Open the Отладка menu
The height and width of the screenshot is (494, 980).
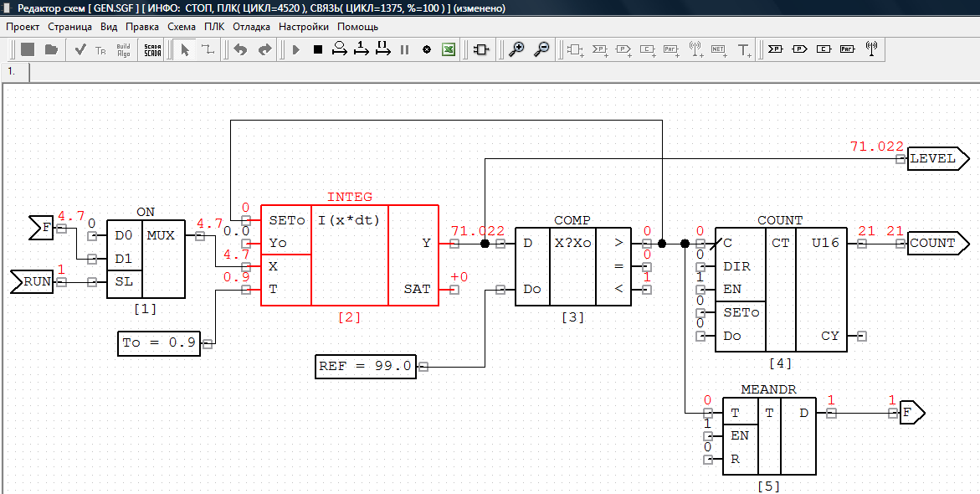pyautogui.click(x=251, y=27)
